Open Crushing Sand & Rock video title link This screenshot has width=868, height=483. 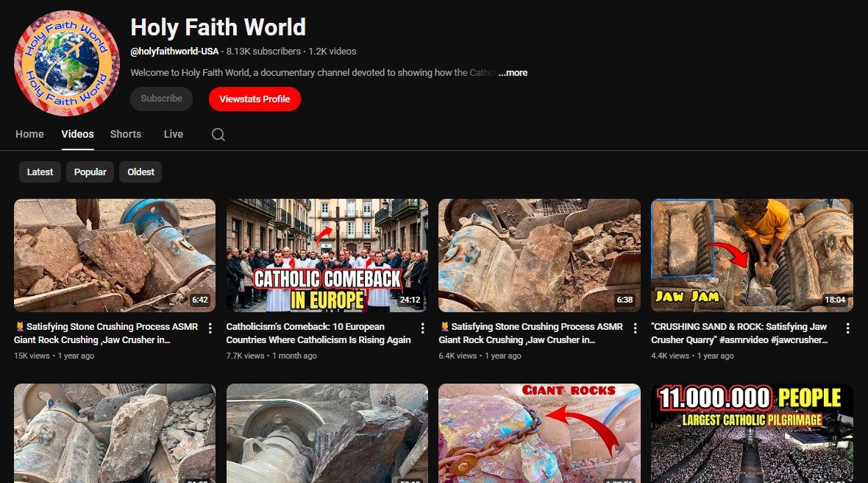click(x=739, y=334)
